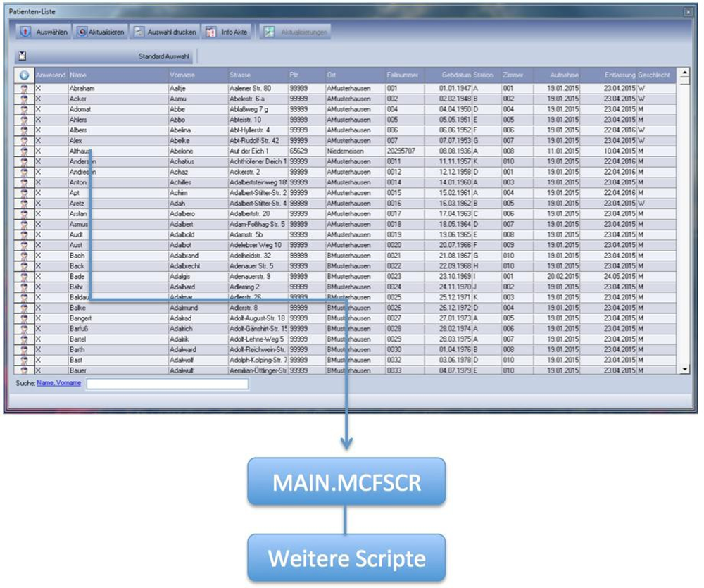The height and width of the screenshot is (588, 704).
Task: Refresh the list with Aktualisieren
Action: (100, 32)
